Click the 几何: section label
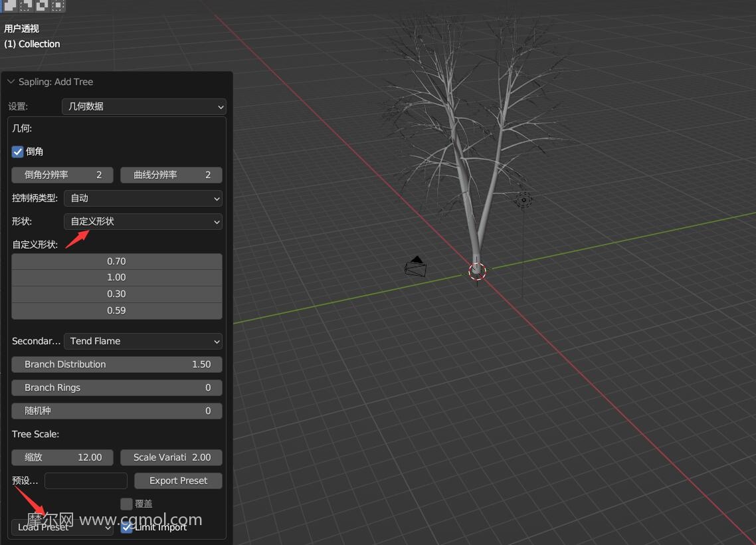Image resolution: width=756 pixels, height=545 pixels. [22, 128]
